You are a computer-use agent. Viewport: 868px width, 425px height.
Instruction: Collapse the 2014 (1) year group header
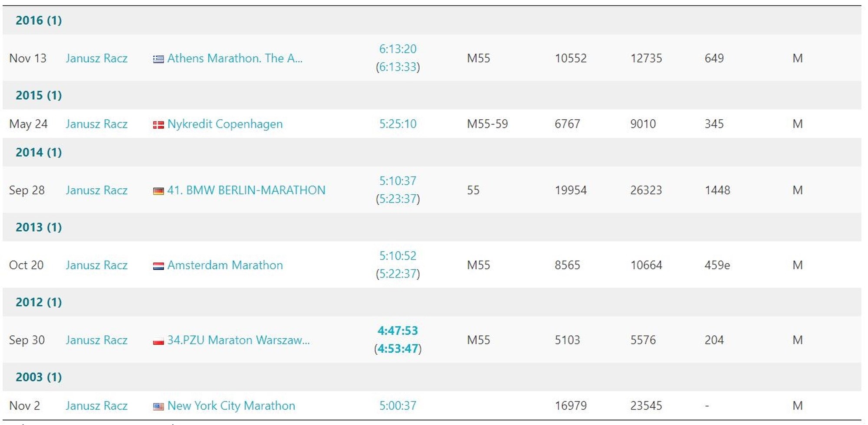click(39, 152)
